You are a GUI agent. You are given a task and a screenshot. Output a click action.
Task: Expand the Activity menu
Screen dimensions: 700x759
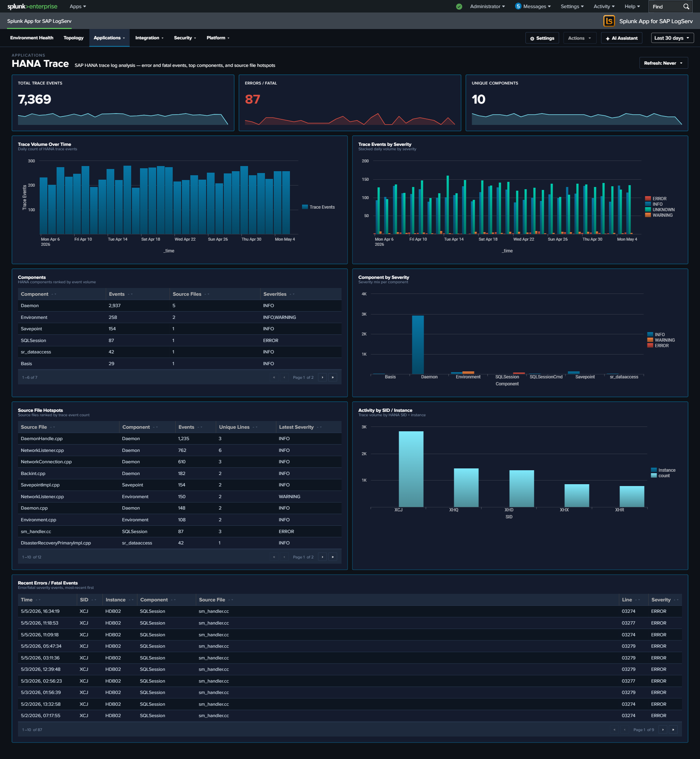coord(604,7)
